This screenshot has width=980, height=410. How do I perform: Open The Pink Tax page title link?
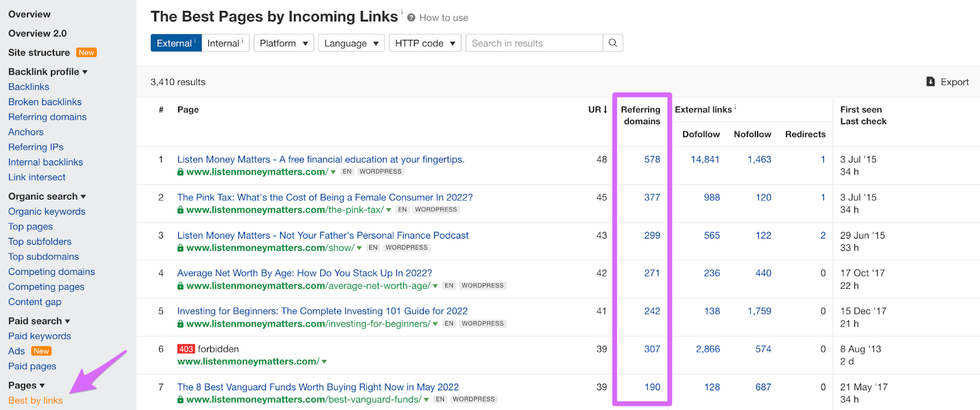tap(325, 197)
